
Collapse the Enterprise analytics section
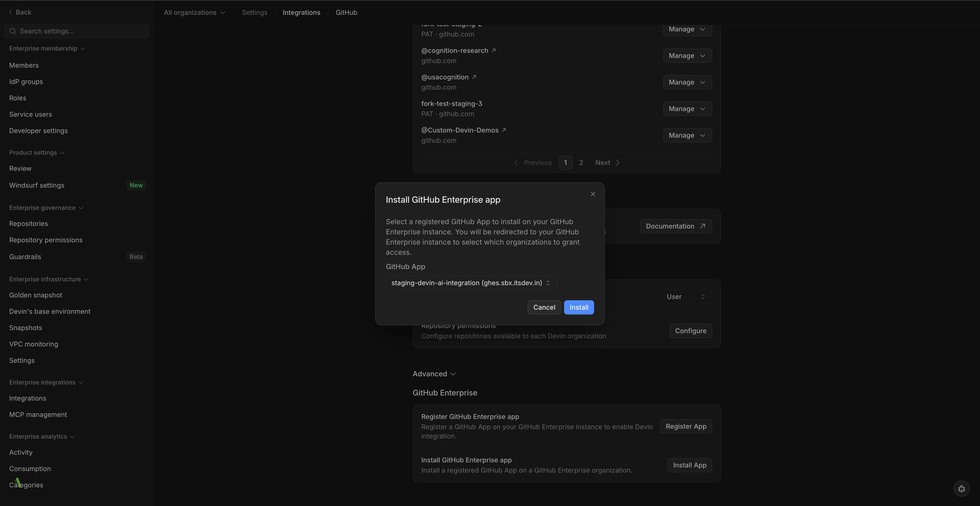coord(42,436)
